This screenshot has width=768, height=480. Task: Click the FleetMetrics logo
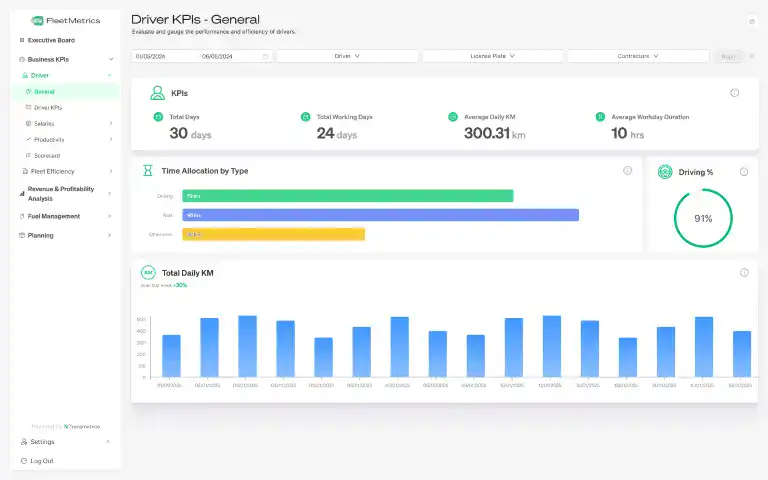pyautogui.click(x=65, y=21)
